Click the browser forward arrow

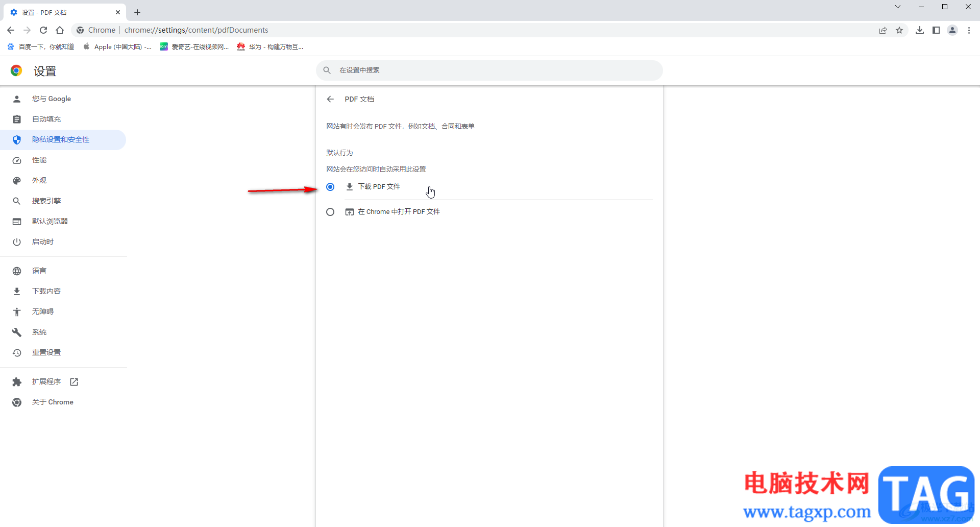pyautogui.click(x=27, y=30)
